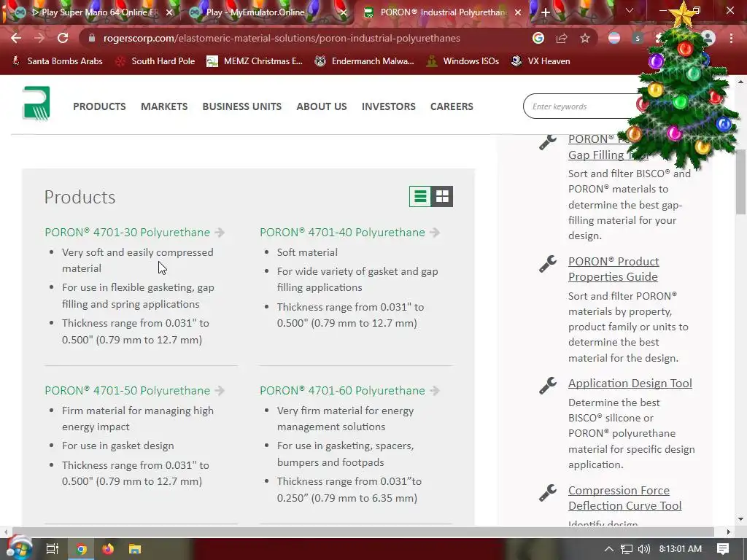The width and height of the screenshot is (747, 560).
Task: Open CAREERS navigation menu
Action: (452, 106)
